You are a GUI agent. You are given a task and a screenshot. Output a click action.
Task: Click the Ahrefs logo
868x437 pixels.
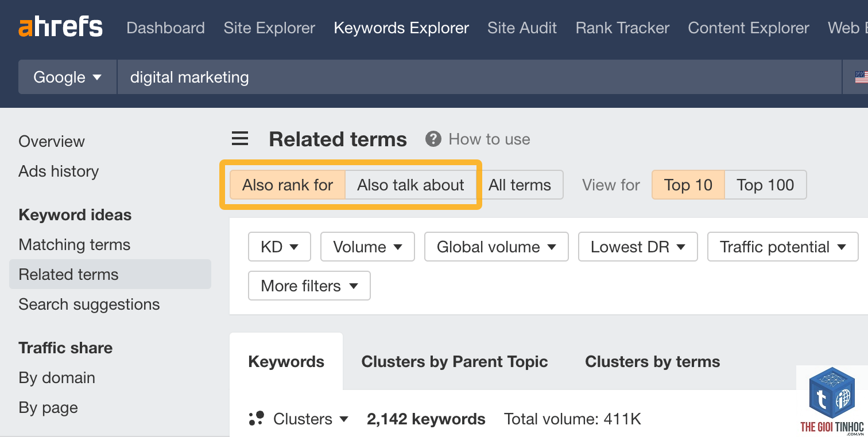(x=61, y=27)
